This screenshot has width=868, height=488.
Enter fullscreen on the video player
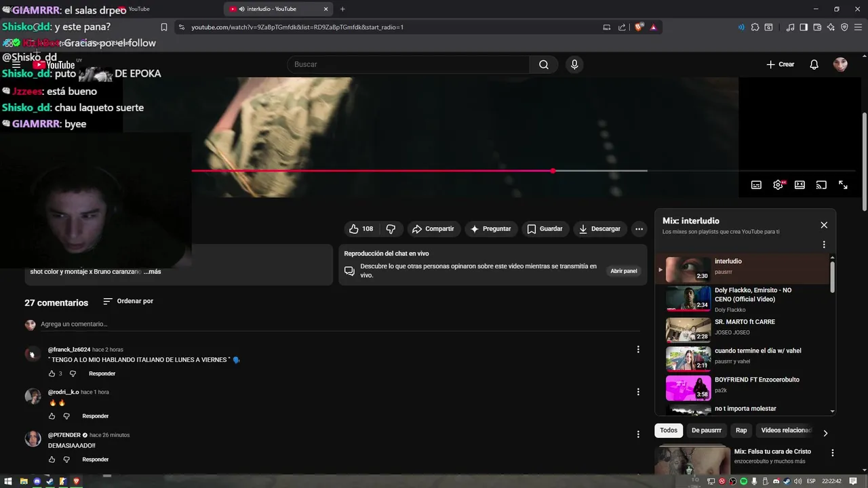(x=843, y=184)
